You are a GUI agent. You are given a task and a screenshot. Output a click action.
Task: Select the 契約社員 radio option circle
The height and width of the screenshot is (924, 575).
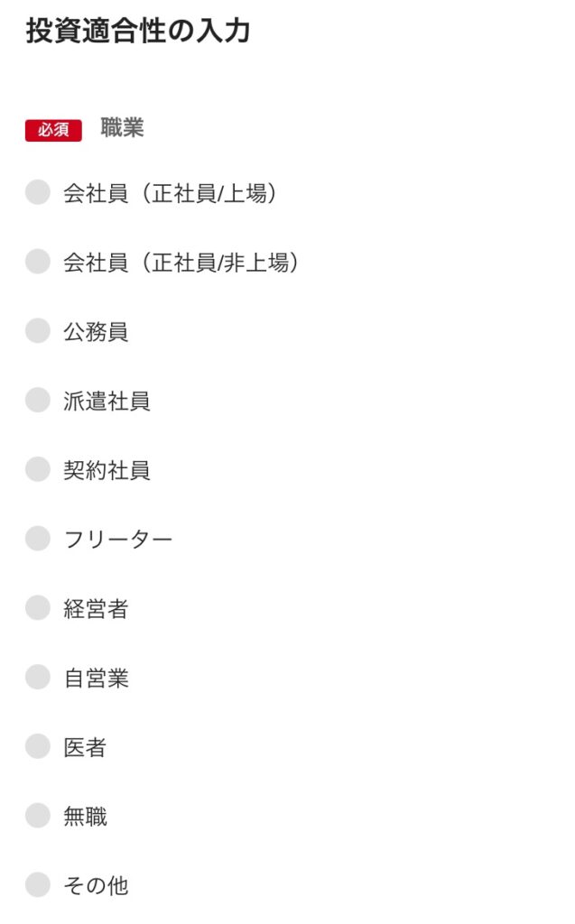point(38,469)
